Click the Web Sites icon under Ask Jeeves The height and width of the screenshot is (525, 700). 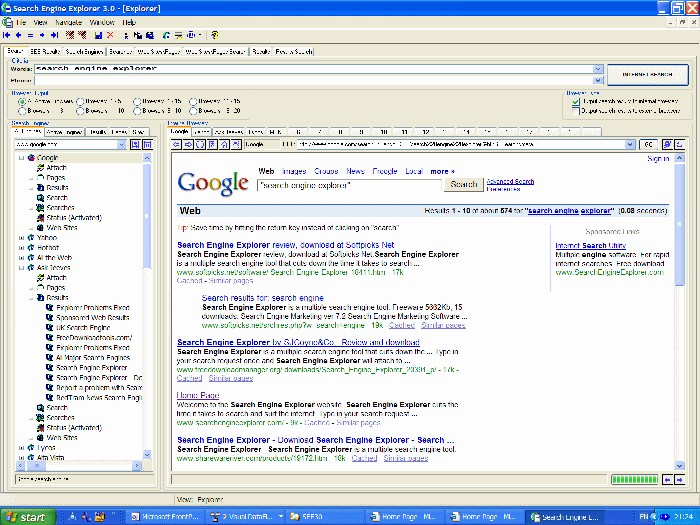pos(40,438)
